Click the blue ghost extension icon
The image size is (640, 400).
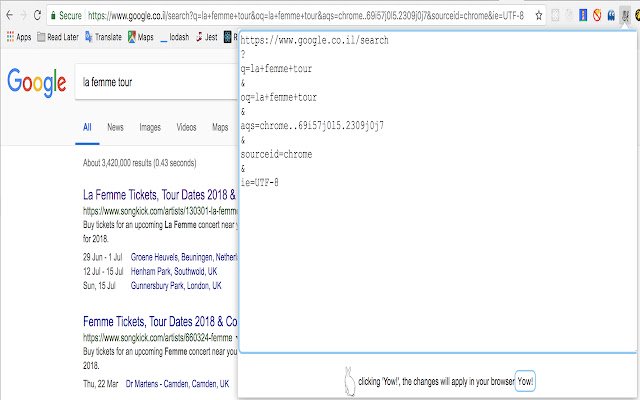(x=611, y=16)
